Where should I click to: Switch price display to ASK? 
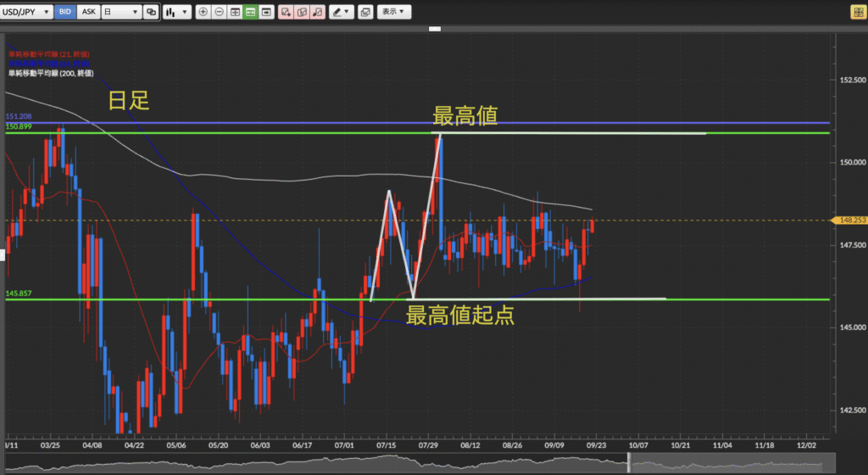point(86,13)
